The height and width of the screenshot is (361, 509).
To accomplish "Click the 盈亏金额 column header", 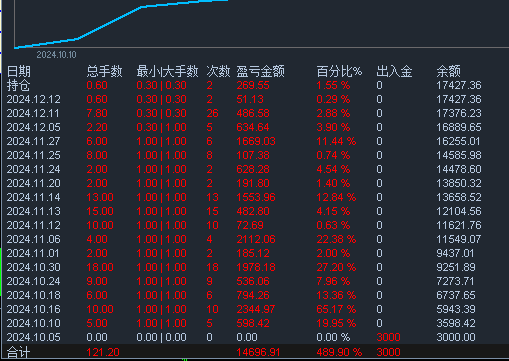I will [261, 71].
